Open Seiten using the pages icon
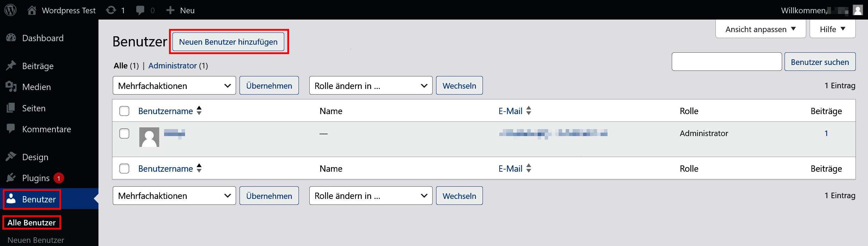This screenshot has width=868, height=246. tap(11, 108)
